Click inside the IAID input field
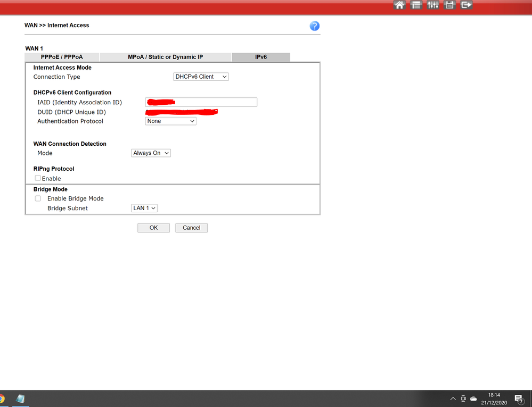 coord(201,102)
